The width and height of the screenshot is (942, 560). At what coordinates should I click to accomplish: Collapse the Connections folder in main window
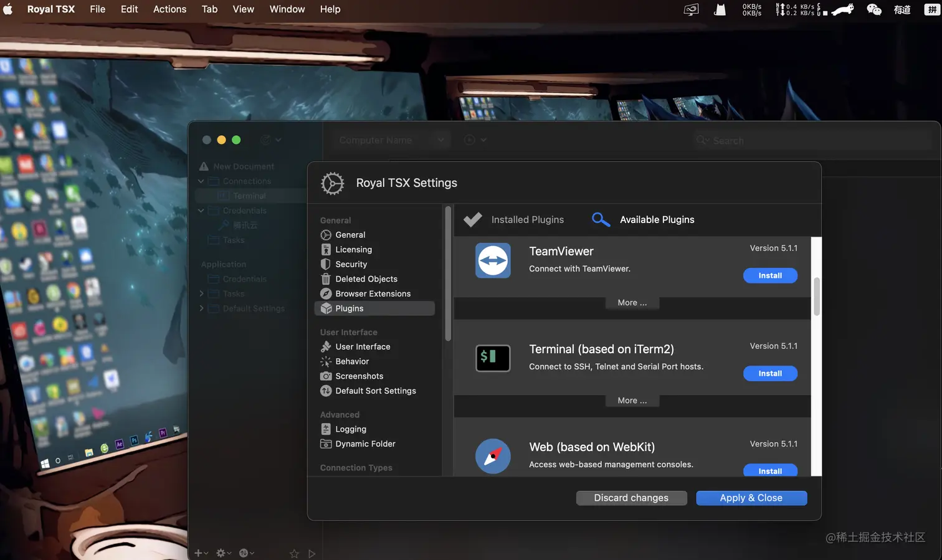click(x=201, y=181)
